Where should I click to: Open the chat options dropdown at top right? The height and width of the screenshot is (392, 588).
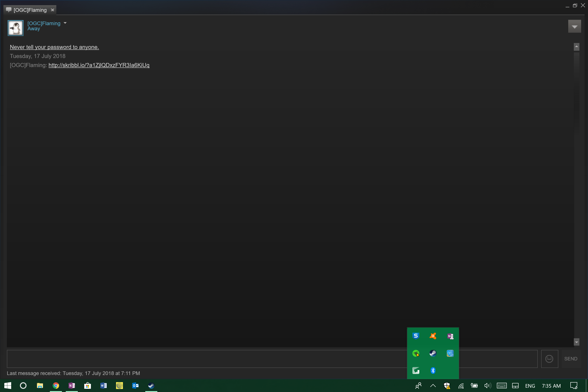coord(574,26)
